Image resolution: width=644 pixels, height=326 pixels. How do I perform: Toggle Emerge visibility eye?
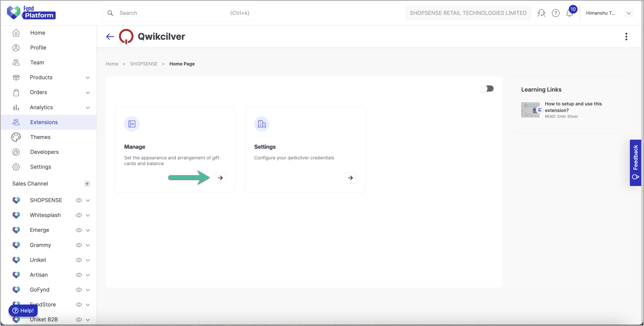pyautogui.click(x=79, y=230)
